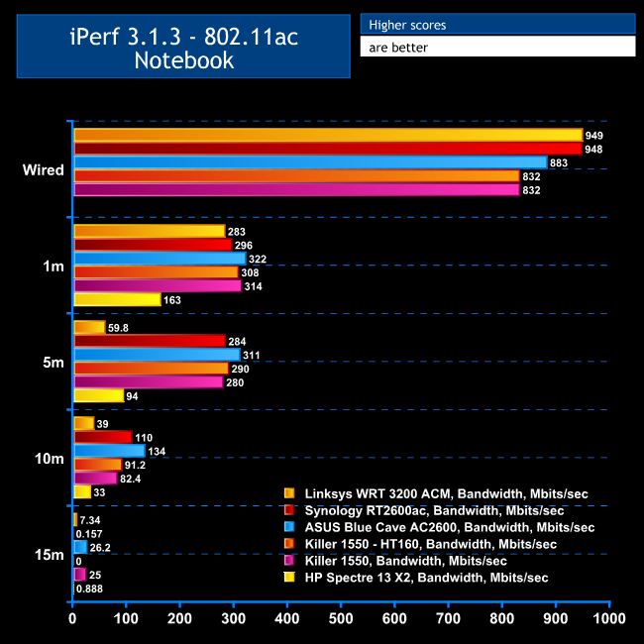Image resolution: width=644 pixels, height=644 pixels.
Task: Click the 1m yellow bar valued 163
Action: (118, 300)
